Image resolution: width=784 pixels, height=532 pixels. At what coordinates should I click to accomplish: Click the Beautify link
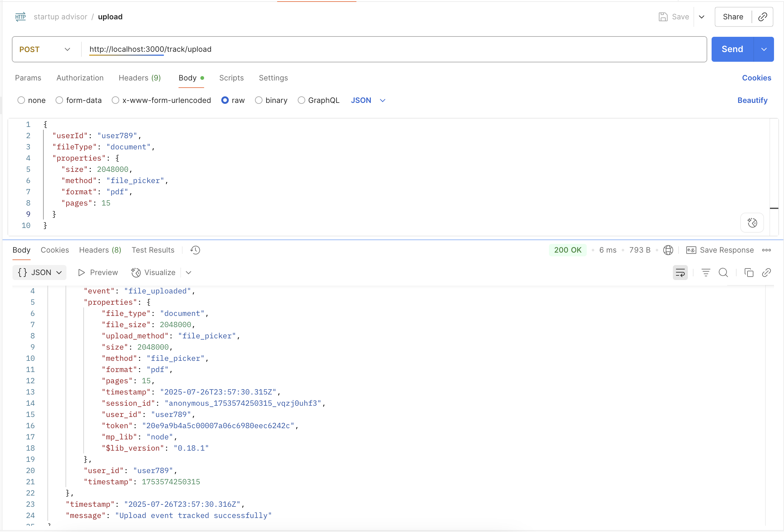752,100
